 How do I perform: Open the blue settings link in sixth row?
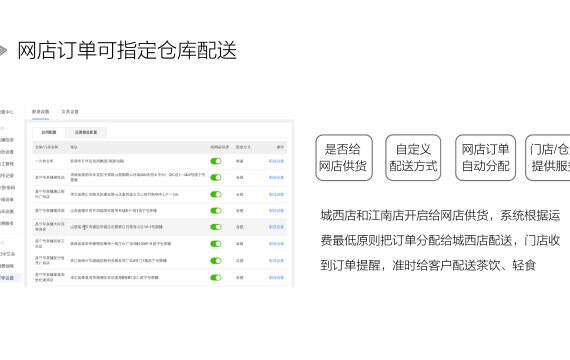tap(276, 244)
